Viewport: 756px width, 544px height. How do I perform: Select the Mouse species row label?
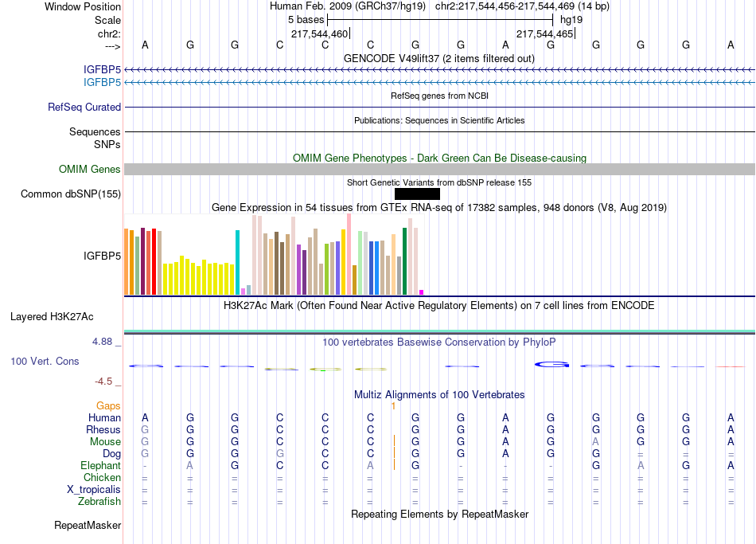tap(106, 442)
